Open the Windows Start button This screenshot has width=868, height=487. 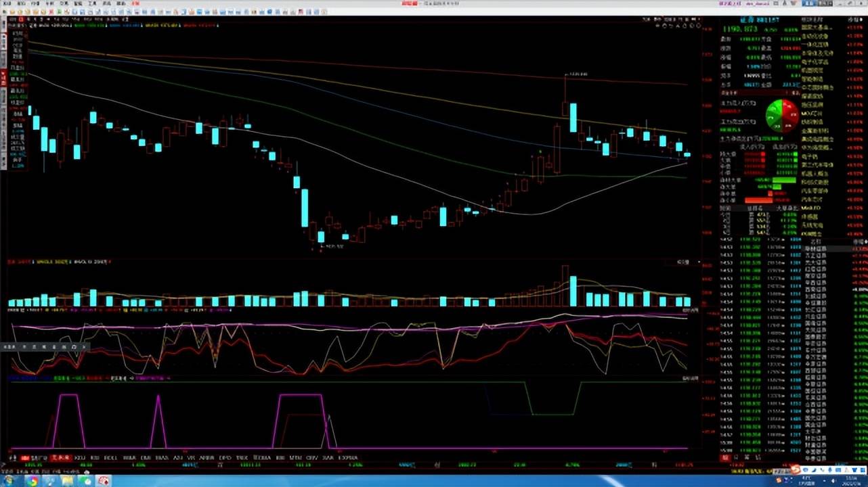pos(9,481)
